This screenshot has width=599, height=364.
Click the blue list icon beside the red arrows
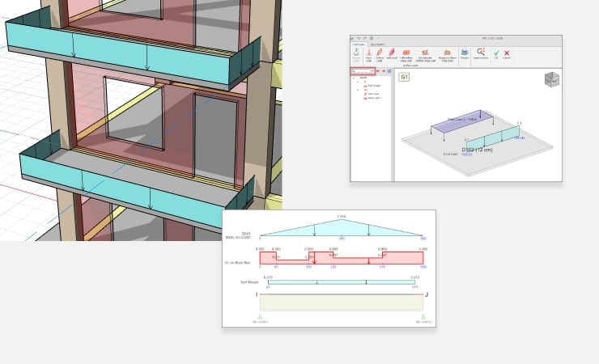click(389, 71)
